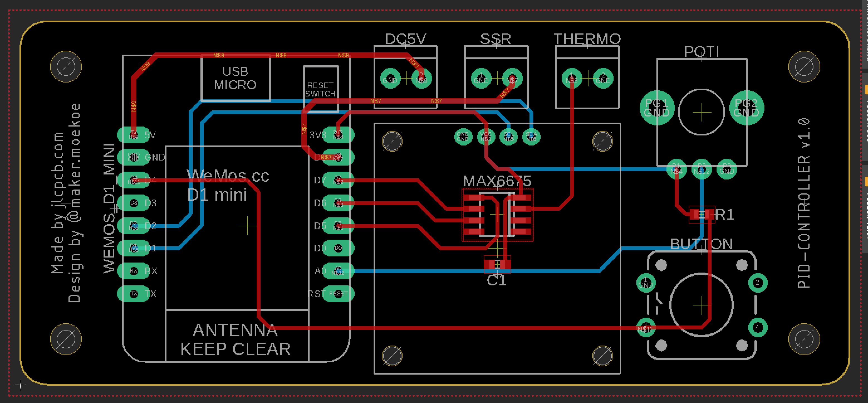This screenshot has width=868, height=403.
Task: Select the PID-CONTROLLER v1.0 silkscreen text
Action: click(x=804, y=203)
